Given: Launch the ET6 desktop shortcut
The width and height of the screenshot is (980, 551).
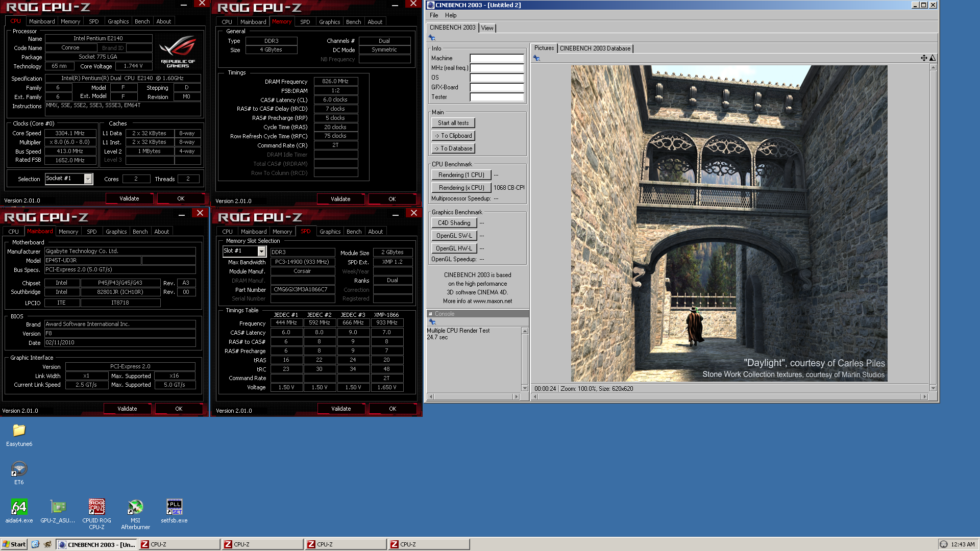Looking at the screenshot, I should point(19,473).
